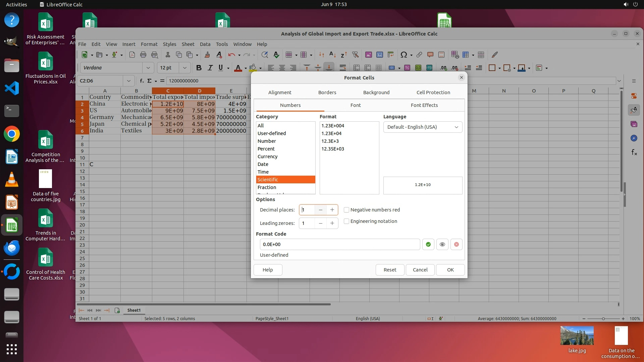The width and height of the screenshot is (644, 362).
Task: Open the Name Box C2:D6 dropdown
Action: 128,81
